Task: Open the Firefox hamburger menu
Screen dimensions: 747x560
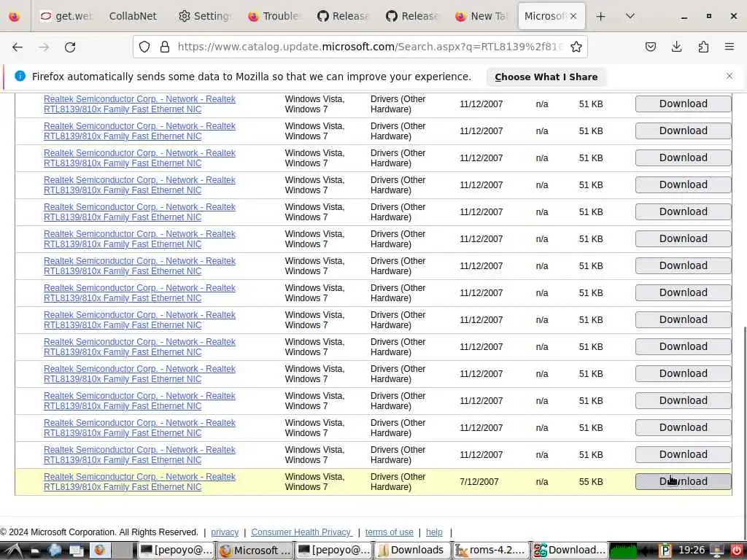Action: coord(729,47)
